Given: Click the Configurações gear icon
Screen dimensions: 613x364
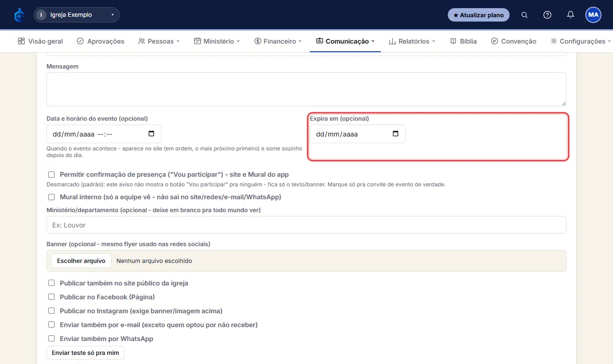Looking at the screenshot, I should tap(554, 41).
